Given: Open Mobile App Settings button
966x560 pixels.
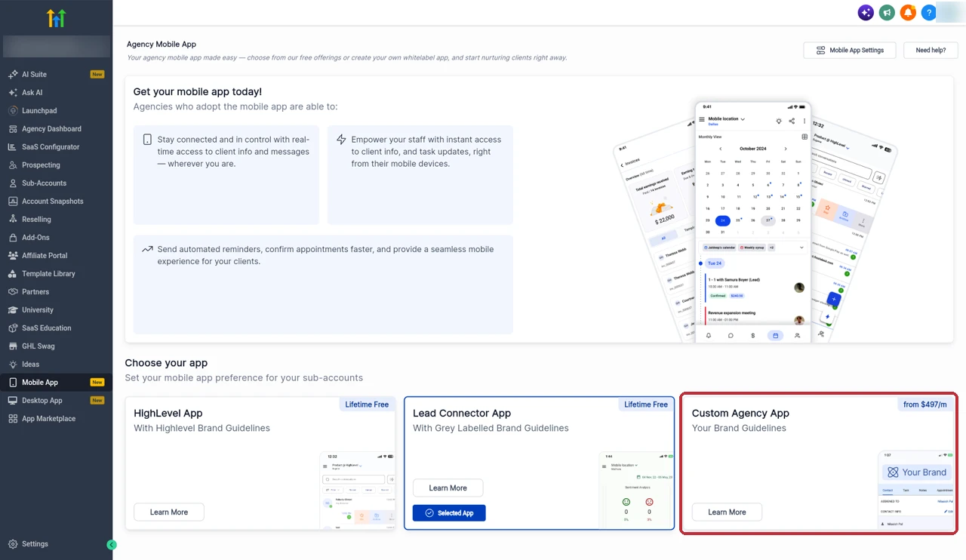Looking at the screenshot, I should 850,51.
